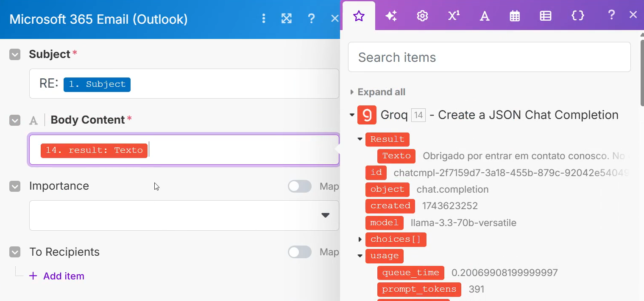Image resolution: width=644 pixels, height=301 pixels.
Task: Open the starred favorites tab
Action: [x=359, y=16]
